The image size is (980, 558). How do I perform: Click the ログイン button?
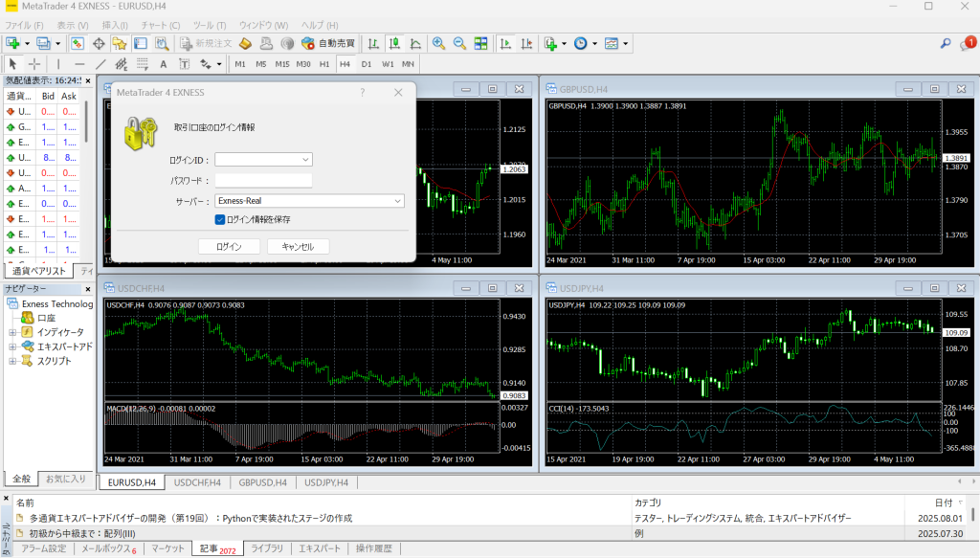(229, 246)
